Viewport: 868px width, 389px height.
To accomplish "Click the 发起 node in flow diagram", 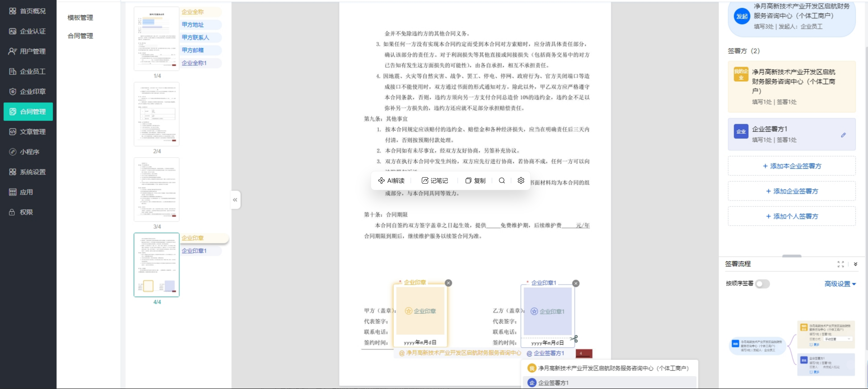I will (x=757, y=346).
